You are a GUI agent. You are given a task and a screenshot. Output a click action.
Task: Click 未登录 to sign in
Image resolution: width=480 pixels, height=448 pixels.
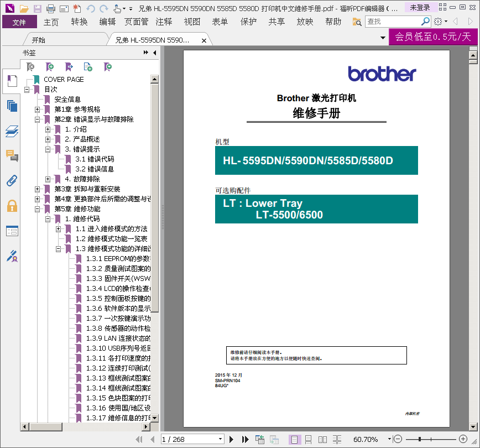[420, 8]
